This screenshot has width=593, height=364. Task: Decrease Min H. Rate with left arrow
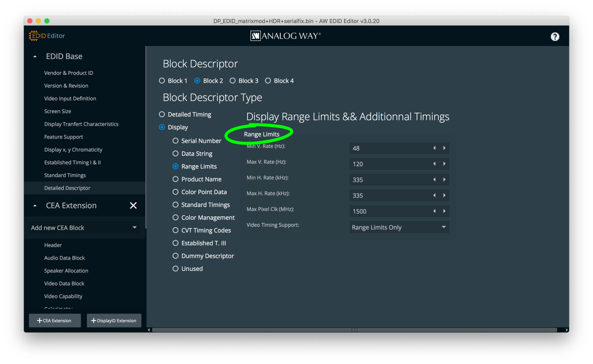(x=434, y=179)
